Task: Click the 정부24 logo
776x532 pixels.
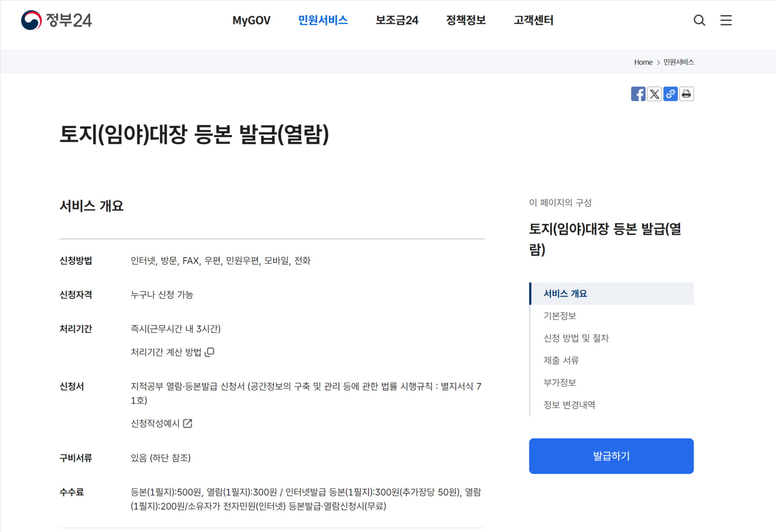Action: pyautogui.click(x=56, y=20)
